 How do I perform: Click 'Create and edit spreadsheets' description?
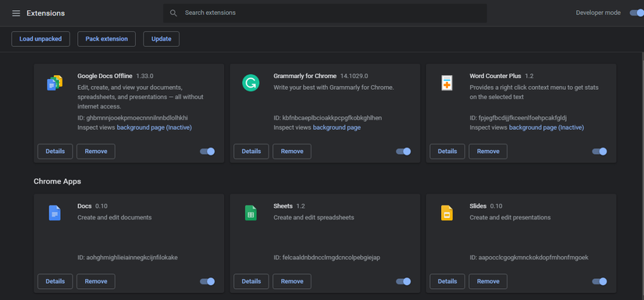point(314,217)
